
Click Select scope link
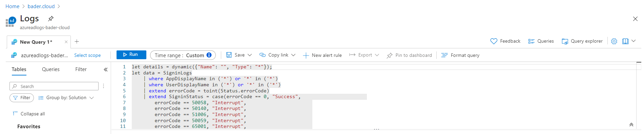click(x=87, y=55)
